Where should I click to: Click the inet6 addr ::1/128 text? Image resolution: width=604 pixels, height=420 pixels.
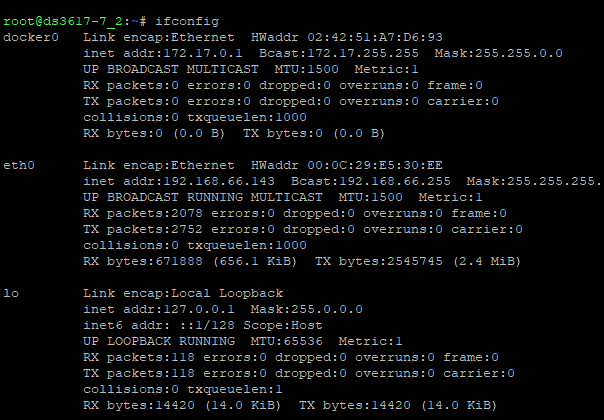(159, 325)
